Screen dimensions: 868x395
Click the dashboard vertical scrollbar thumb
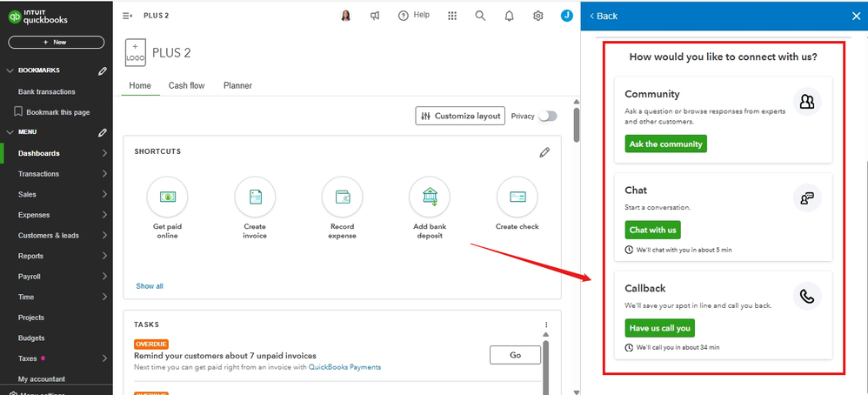point(577,124)
